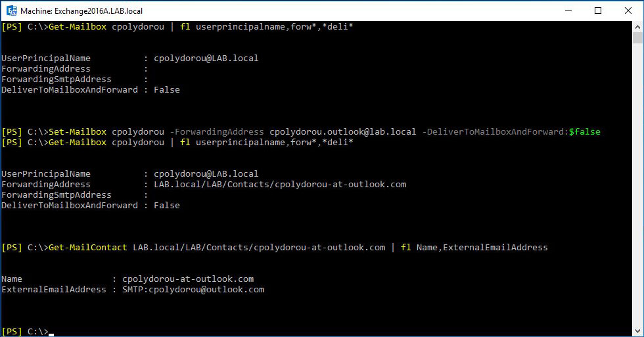644x337 pixels.
Task: Click the window title 'Machine: Exchange2016A.LAB.local'
Action: (x=81, y=11)
